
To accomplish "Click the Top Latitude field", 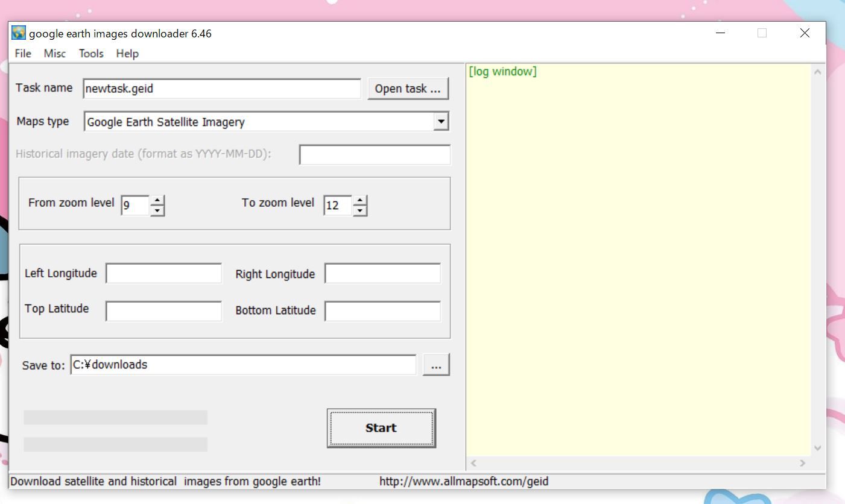I will coord(163,310).
